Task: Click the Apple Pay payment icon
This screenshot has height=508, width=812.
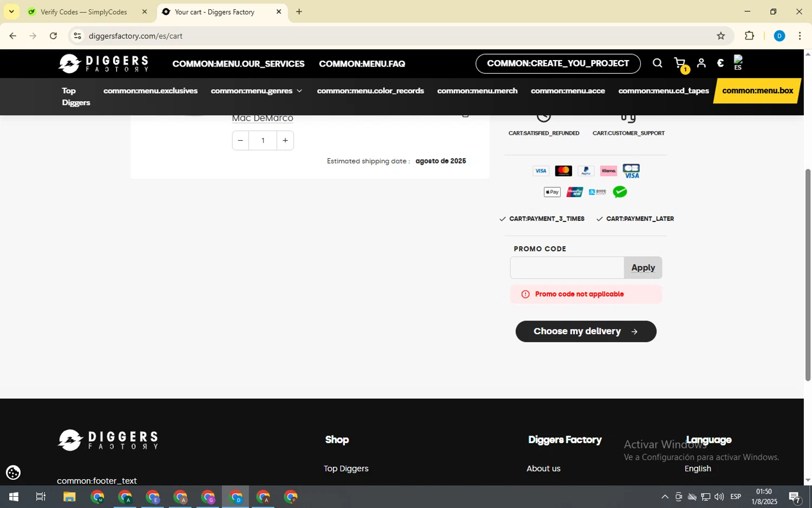Action: click(552, 192)
